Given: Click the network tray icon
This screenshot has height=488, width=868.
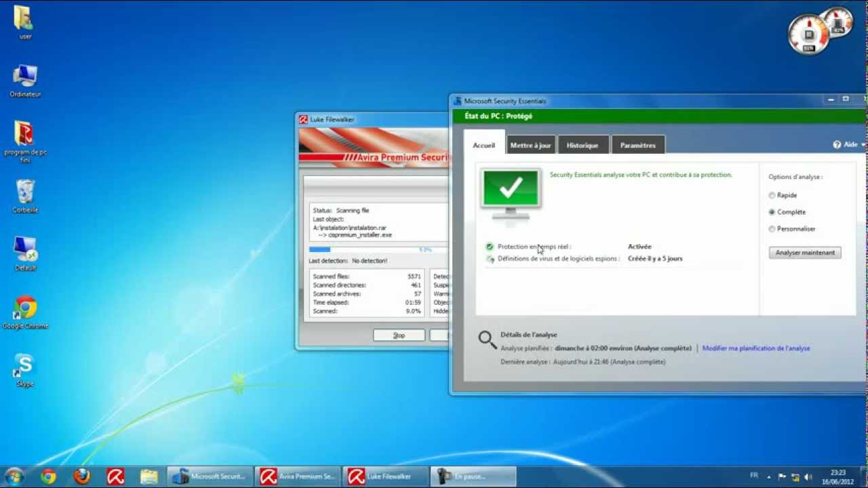Looking at the screenshot, I should click(795, 476).
